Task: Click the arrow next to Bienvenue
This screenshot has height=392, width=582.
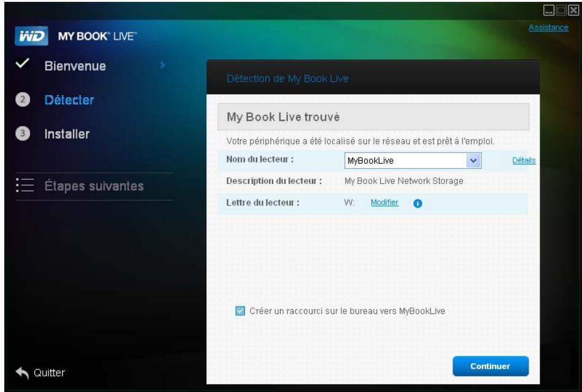Action: tap(163, 65)
